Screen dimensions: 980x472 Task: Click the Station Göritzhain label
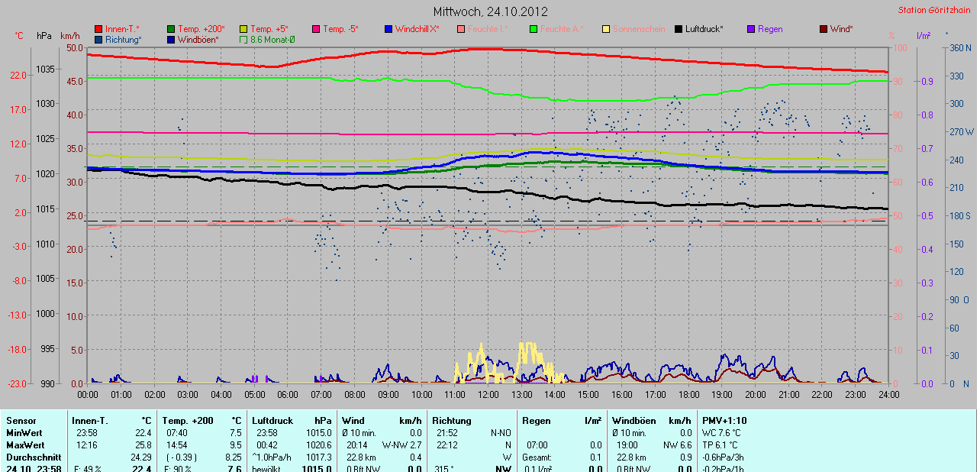(x=935, y=10)
